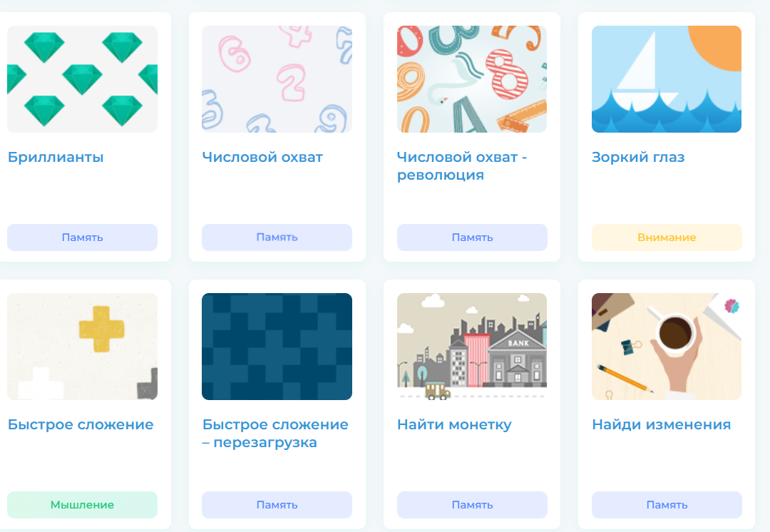Image resolution: width=770 pixels, height=532 pixels.
Task: Open the Бриллианты green diamonds thumbnail
Action: tap(82, 79)
